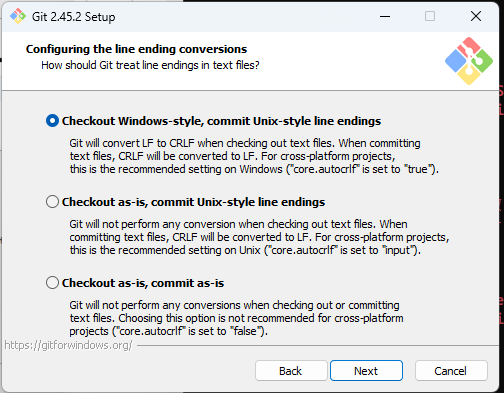This screenshot has height=393, width=504.
Task: Choose the Checkout as-is, commit Unix-style radio
Action: 52,202
